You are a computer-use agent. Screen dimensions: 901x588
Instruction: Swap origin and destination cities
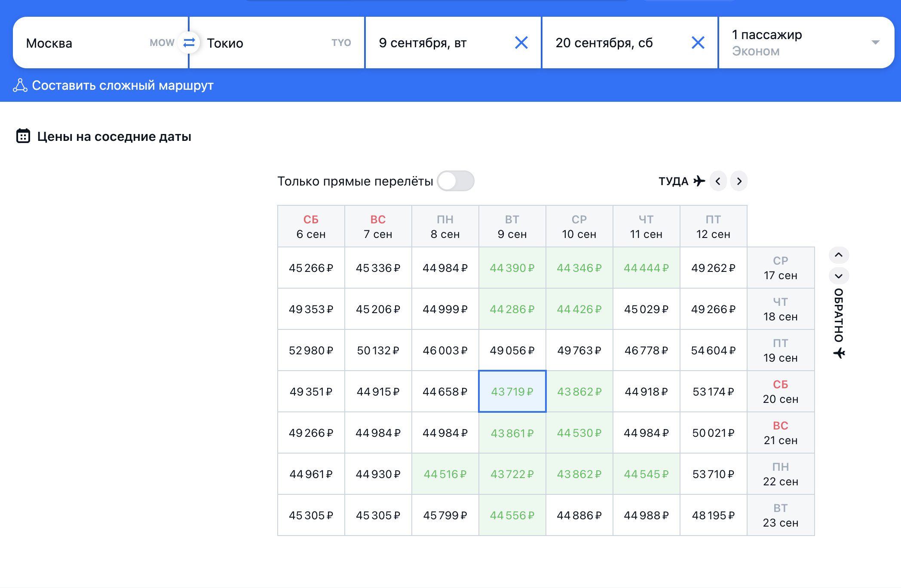point(189,43)
